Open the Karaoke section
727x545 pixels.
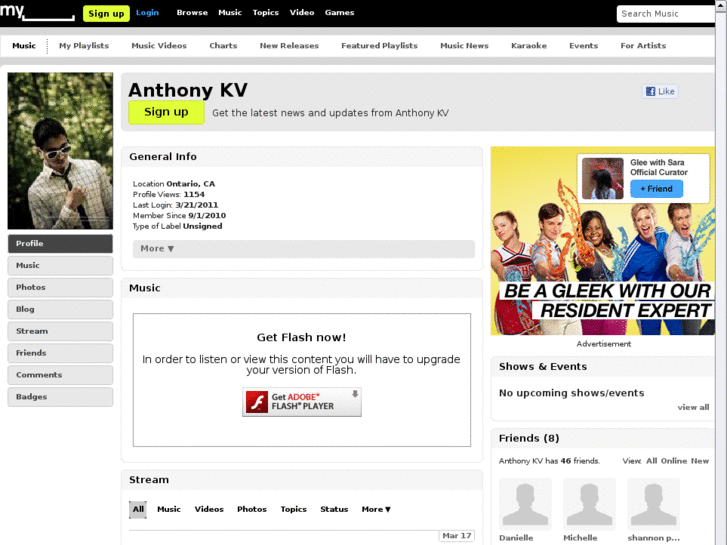529,45
